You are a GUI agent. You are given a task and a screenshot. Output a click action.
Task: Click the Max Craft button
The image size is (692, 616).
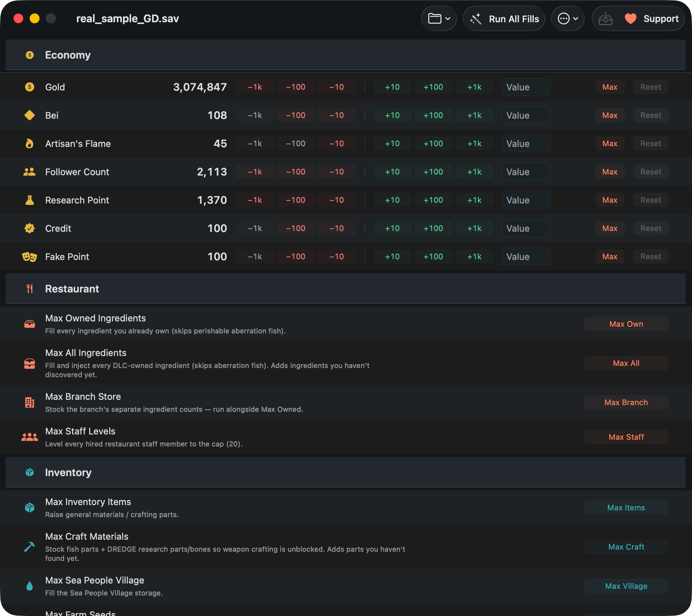[626, 547]
